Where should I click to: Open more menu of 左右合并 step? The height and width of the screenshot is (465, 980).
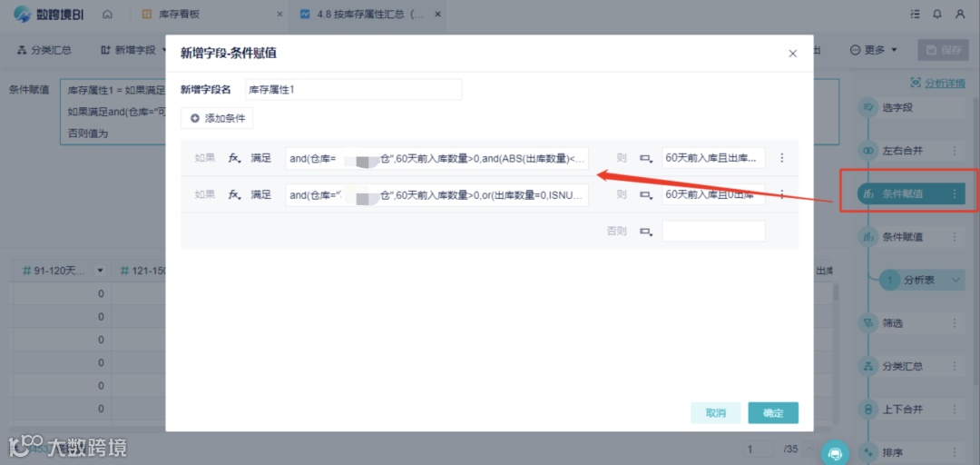[955, 151]
